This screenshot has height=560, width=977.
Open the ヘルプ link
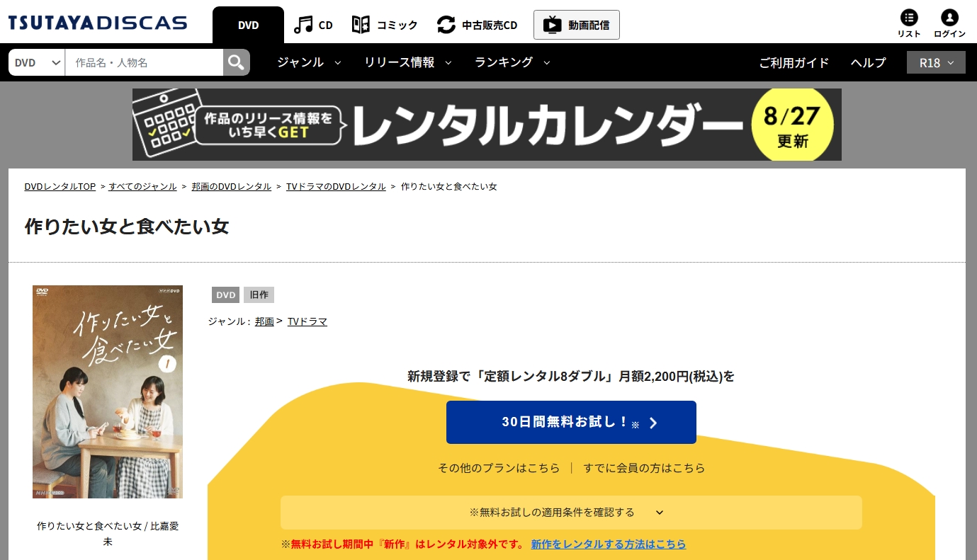(868, 63)
